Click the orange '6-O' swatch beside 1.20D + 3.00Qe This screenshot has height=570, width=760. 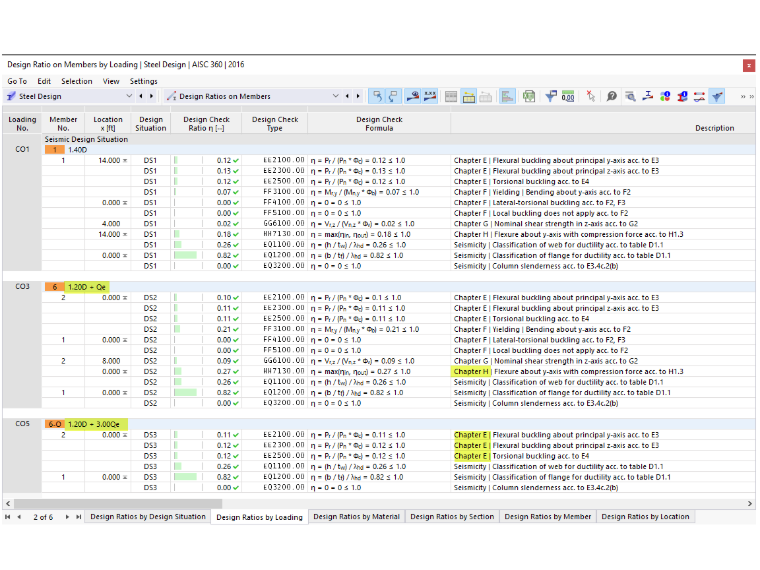(x=55, y=424)
